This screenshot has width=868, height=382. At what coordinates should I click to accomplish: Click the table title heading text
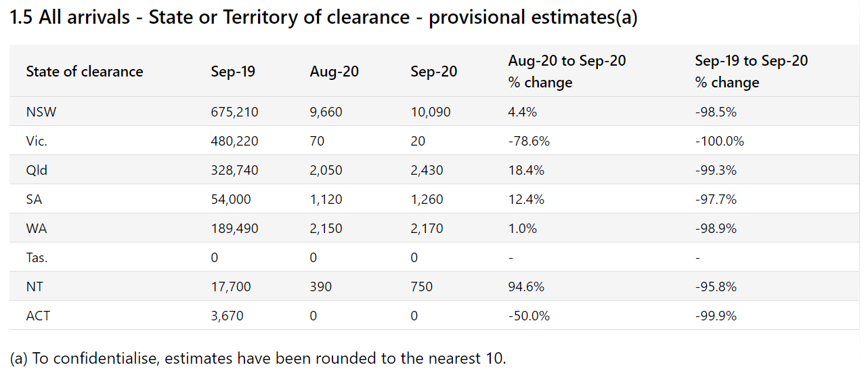(x=324, y=18)
